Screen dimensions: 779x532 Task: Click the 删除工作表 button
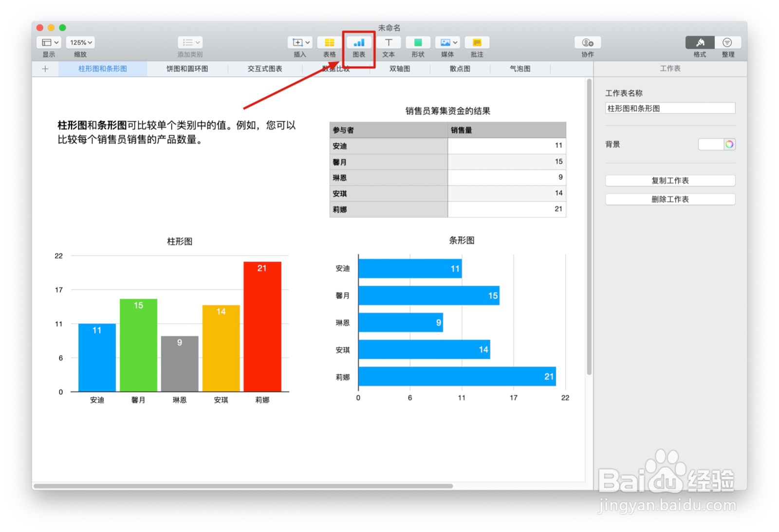pyautogui.click(x=669, y=199)
